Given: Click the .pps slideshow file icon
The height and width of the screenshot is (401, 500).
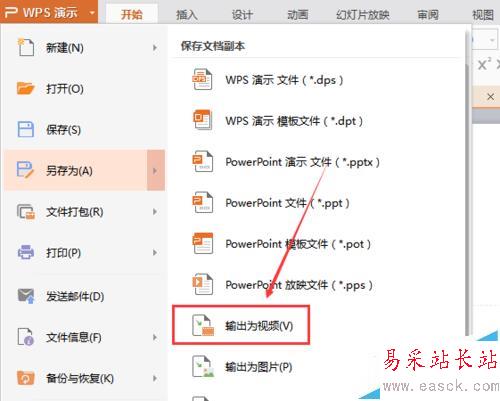Looking at the screenshot, I should pyautogui.click(x=202, y=284).
